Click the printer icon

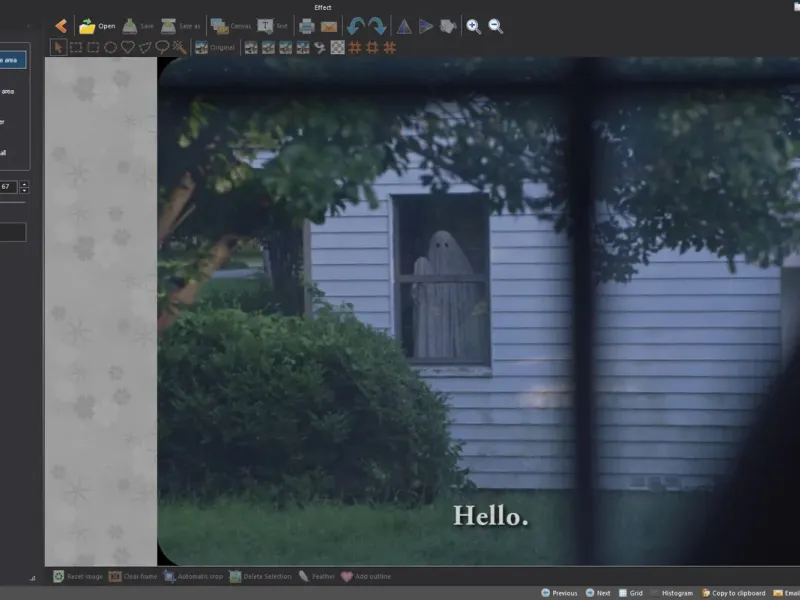[x=307, y=26]
